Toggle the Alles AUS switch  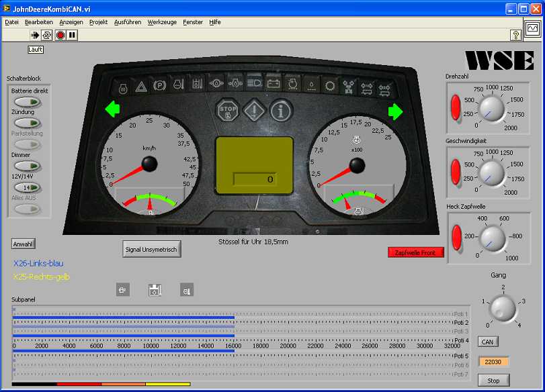coord(28,209)
